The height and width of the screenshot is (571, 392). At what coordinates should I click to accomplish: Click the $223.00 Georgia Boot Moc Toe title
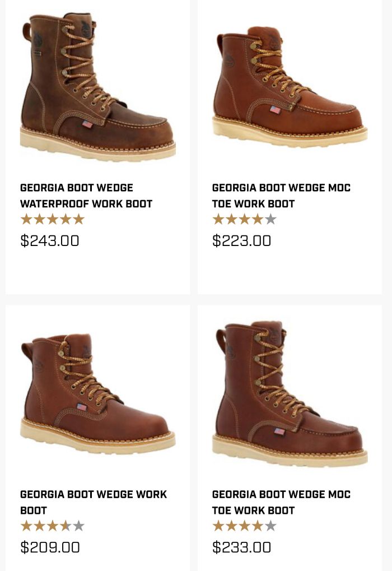click(281, 196)
